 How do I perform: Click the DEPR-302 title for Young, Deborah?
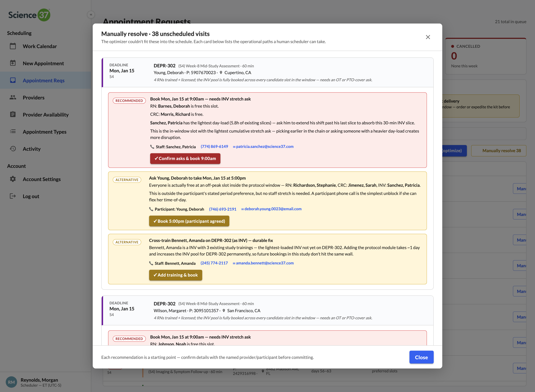point(164,66)
